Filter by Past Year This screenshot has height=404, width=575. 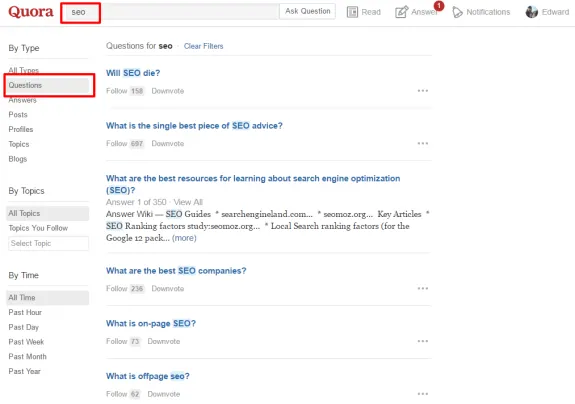coord(25,371)
